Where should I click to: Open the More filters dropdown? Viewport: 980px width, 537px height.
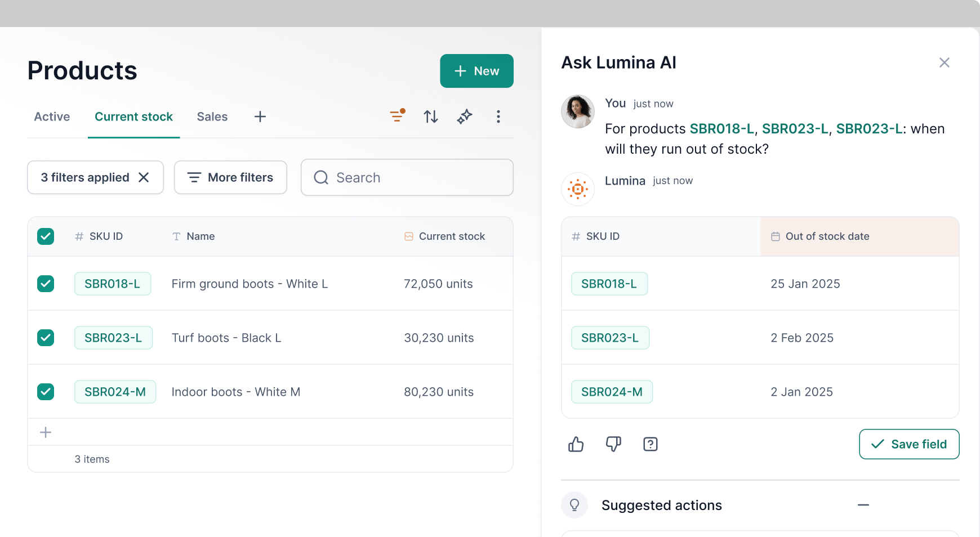click(230, 177)
